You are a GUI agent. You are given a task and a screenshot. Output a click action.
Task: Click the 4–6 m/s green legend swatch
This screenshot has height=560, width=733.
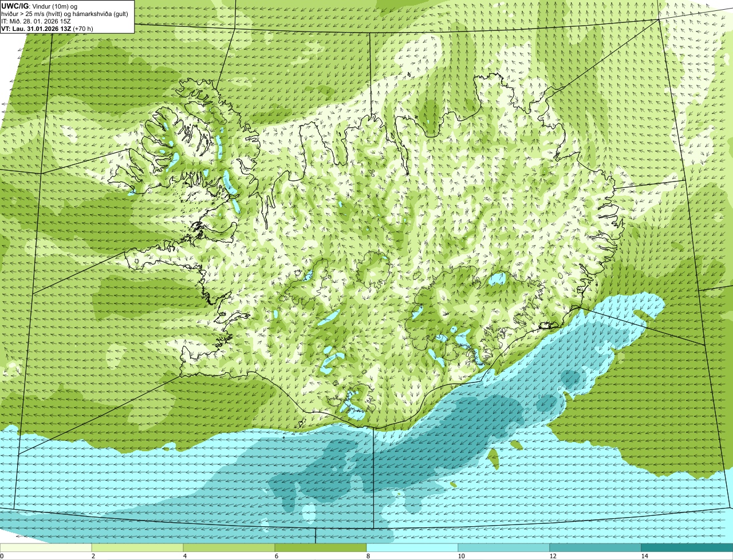pos(229,548)
